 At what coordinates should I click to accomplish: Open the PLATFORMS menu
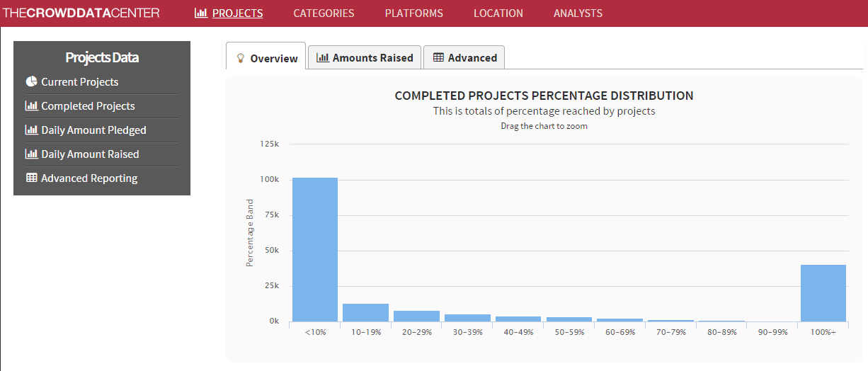point(413,13)
